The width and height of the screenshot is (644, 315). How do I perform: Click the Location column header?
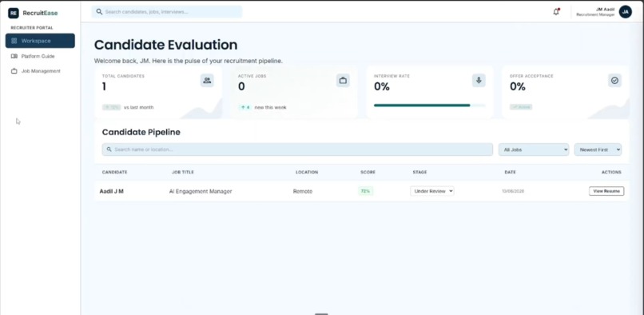coord(307,173)
